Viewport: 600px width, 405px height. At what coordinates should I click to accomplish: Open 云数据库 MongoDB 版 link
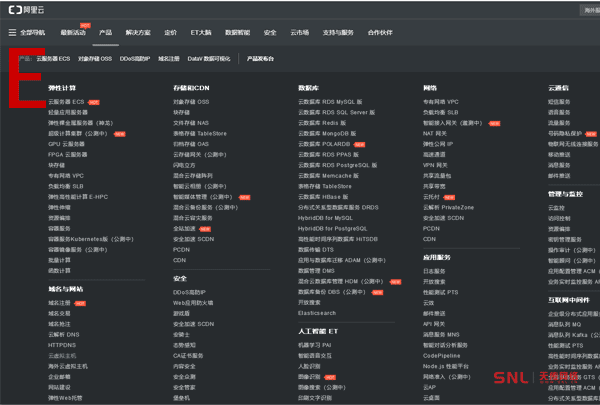pos(327,134)
